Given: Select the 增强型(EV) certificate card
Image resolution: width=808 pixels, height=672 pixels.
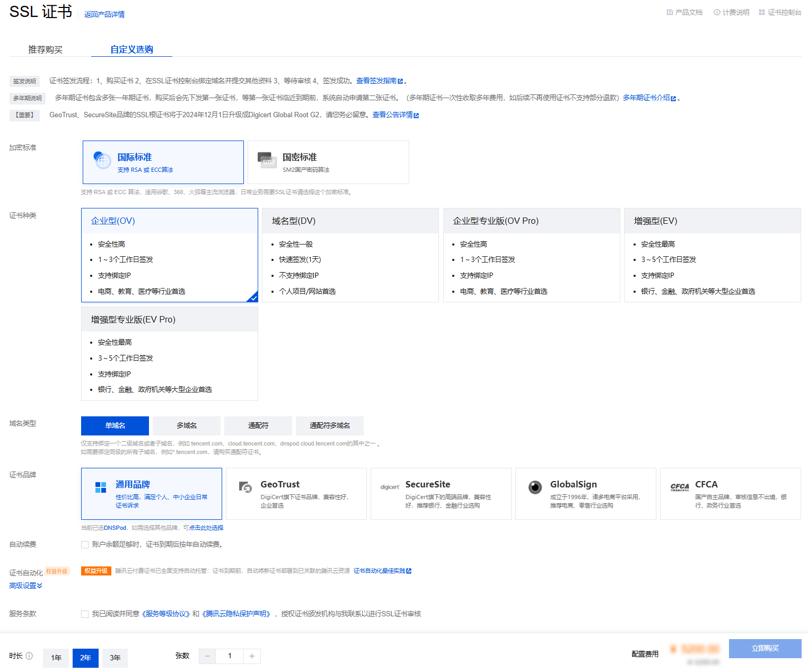Looking at the screenshot, I should point(713,255).
